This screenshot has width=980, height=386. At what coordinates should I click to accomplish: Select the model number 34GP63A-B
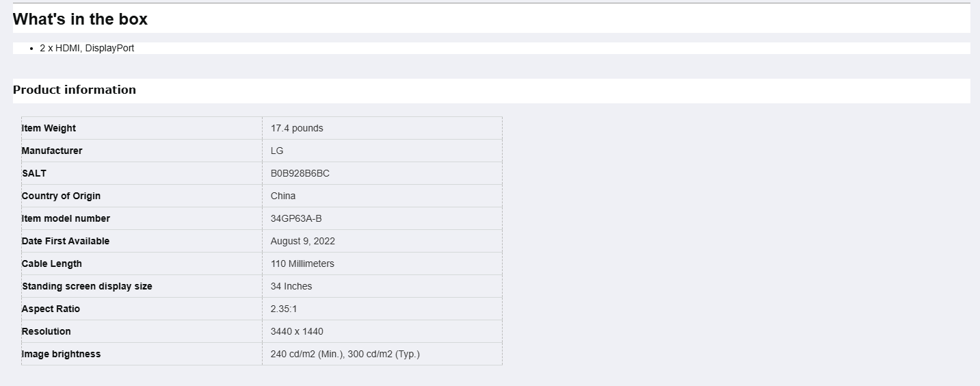click(x=296, y=218)
